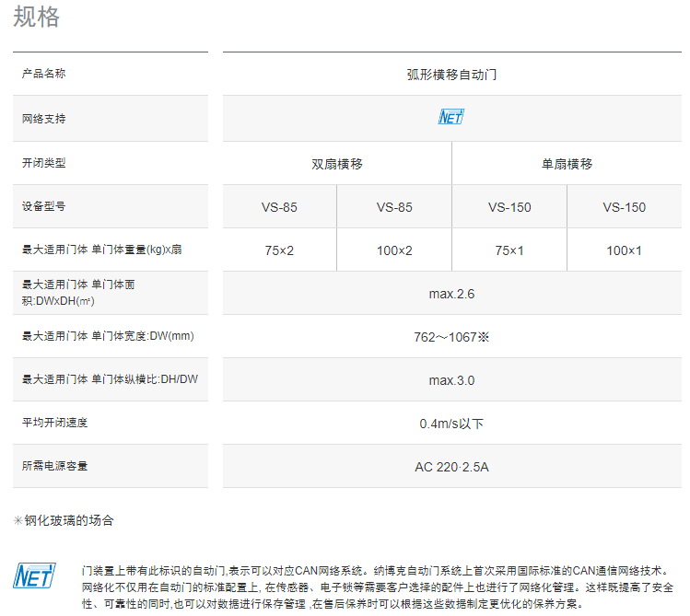The height and width of the screenshot is (616, 690).
Task: Click the NET icon in the network support row
Action: click(x=450, y=117)
